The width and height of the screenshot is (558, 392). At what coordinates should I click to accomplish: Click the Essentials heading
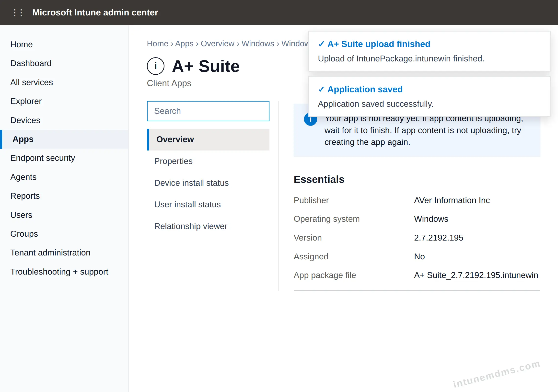coord(319,179)
